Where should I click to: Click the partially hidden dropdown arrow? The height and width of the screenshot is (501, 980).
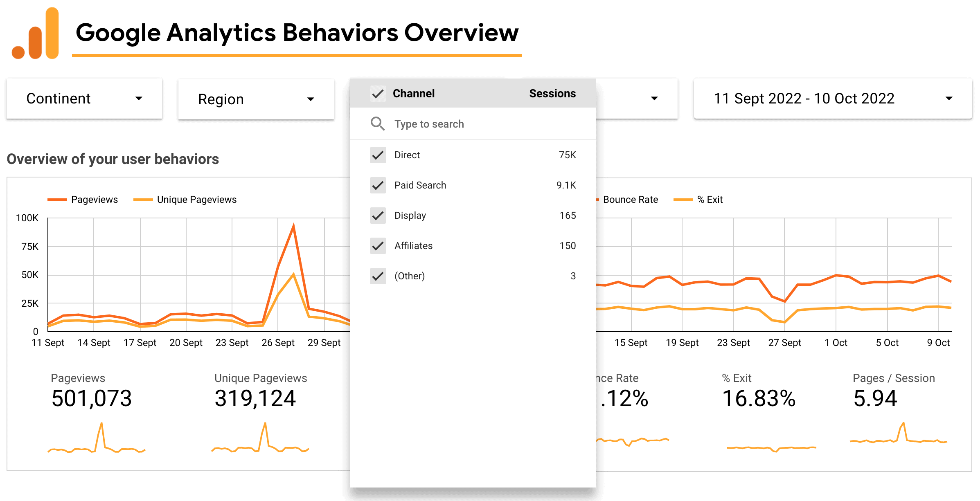(654, 98)
